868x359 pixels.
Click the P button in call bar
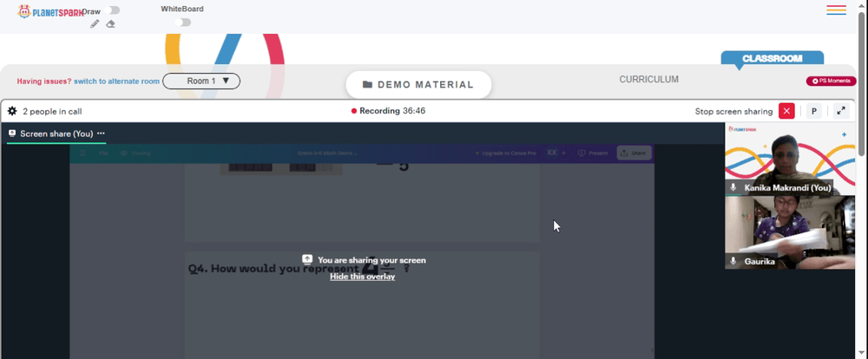(x=814, y=111)
